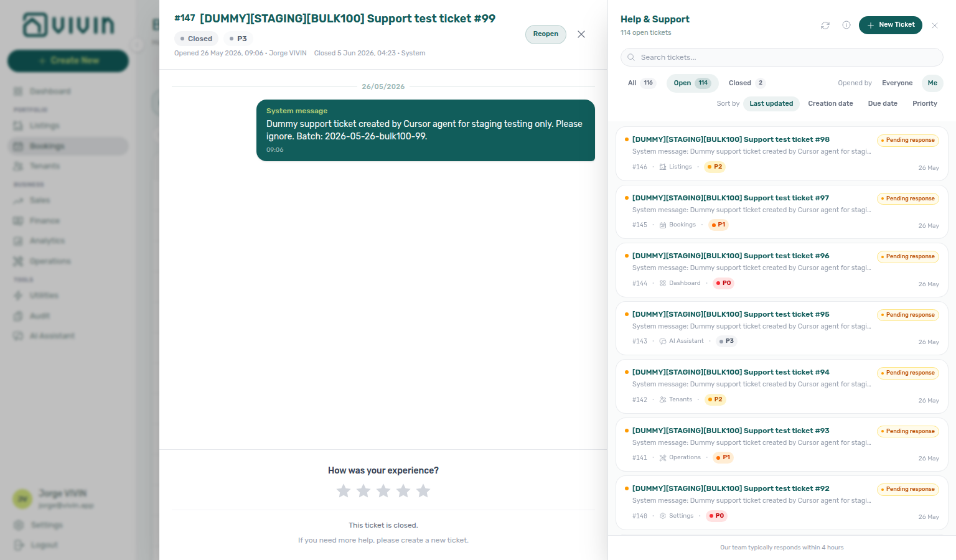
Task: Rate experience with third star
Action: 383,491
